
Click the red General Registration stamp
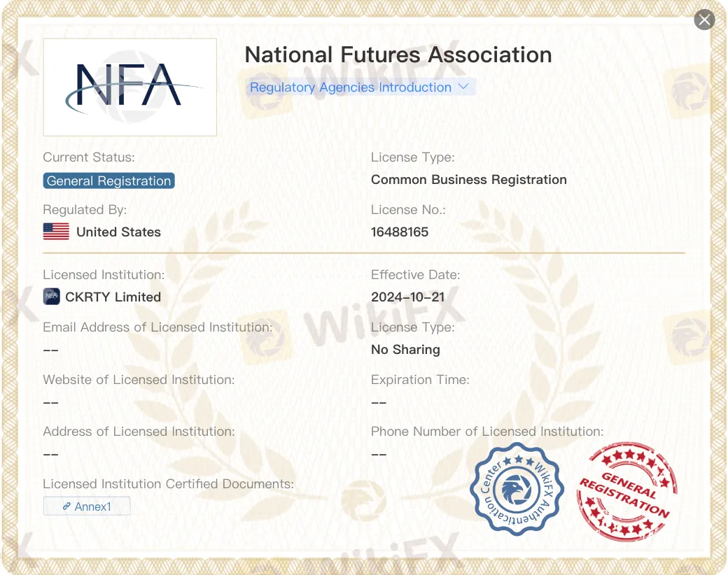coord(626,491)
